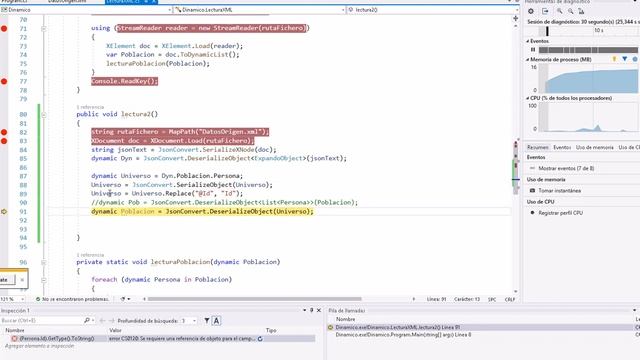Viewport: 640px width, 360px height.
Task: Click Línea: 91 position indicator
Action: pos(436,299)
